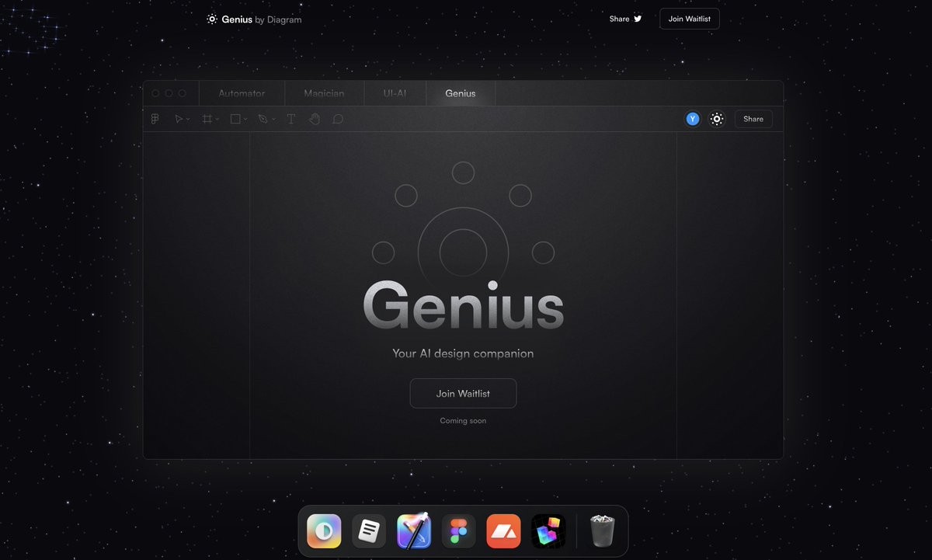The width and height of the screenshot is (932, 560).
Task: Open the orange Automator dock app
Action: point(504,531)
